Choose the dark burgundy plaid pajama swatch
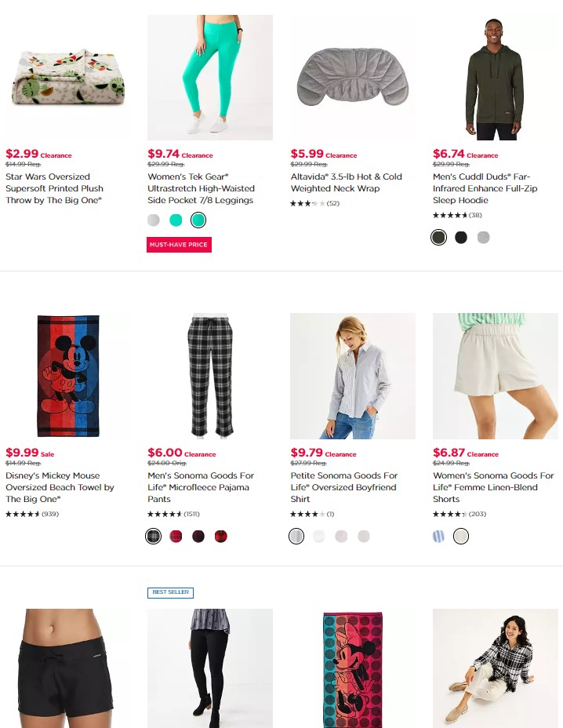563x728 pixels. coord(198,537)
